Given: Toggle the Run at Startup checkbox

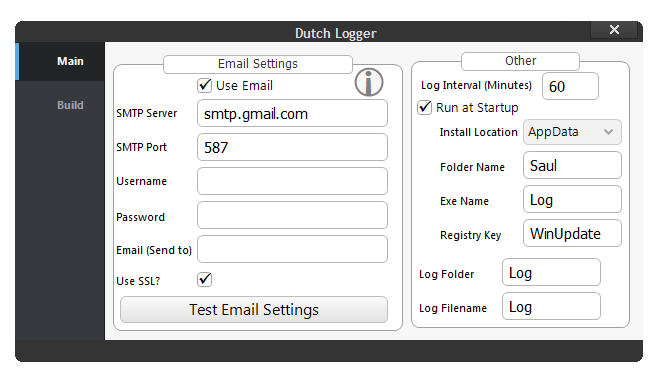Looking at the screenshot, I should (x=424, y=107).
